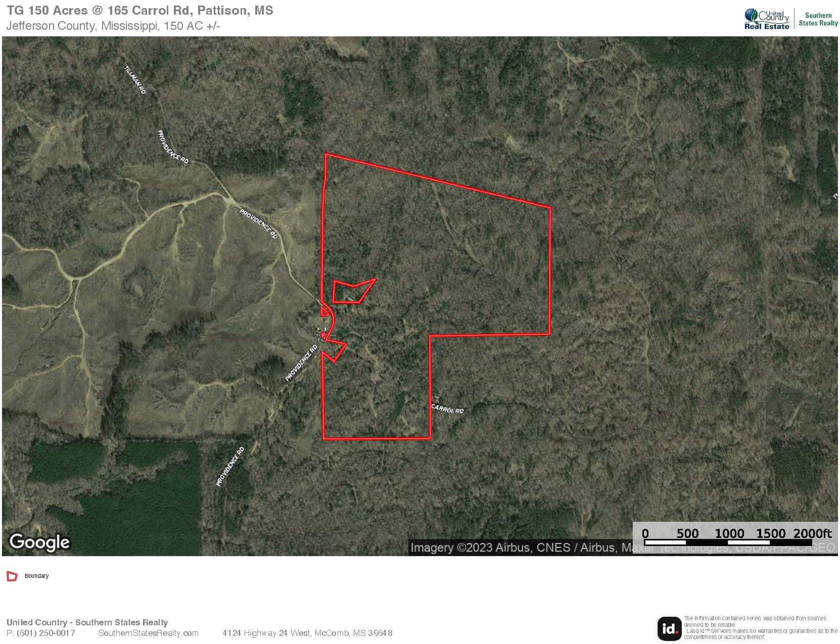
Task: Click the Tillman Rd map label
Action: coord(135,79)
